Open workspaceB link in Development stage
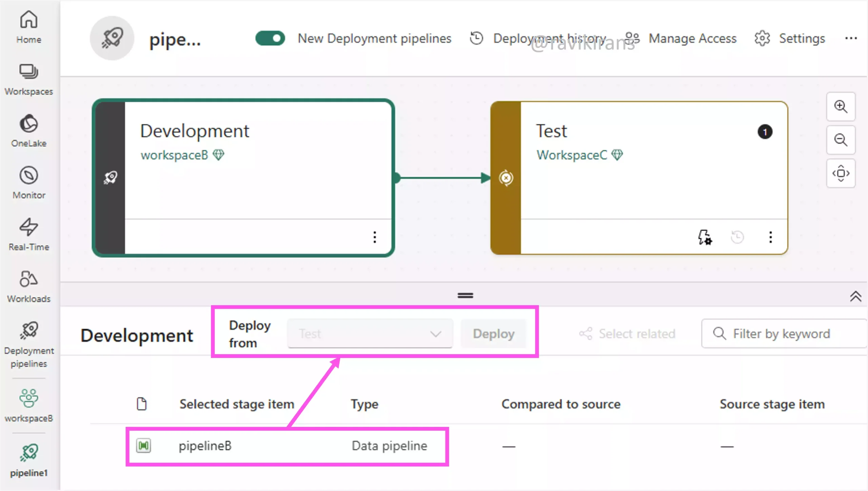Image resolution: width=868 pixels, height=491 pixels. coord(174,155)
